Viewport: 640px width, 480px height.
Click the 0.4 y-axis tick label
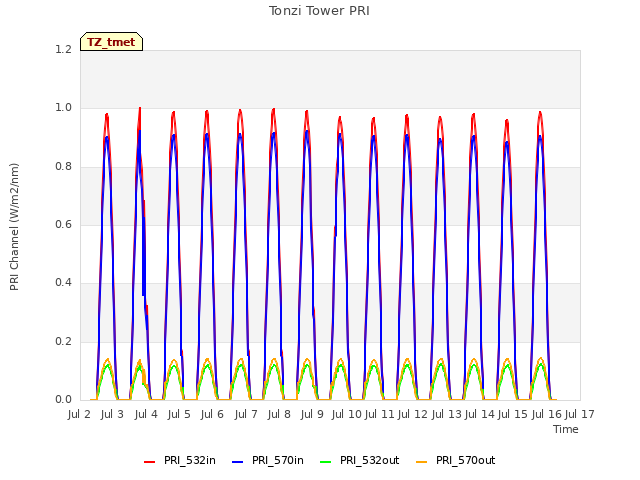coord(63,282)
